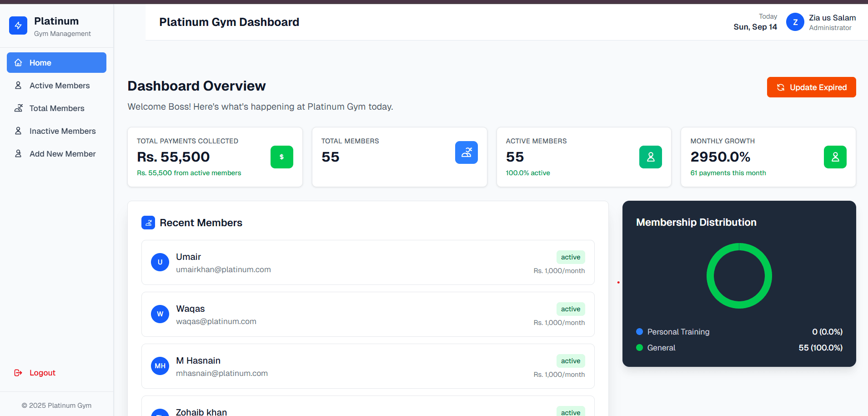Click the green General color dot
Viewport: 868px width, 416px height.
click(640, 347)
